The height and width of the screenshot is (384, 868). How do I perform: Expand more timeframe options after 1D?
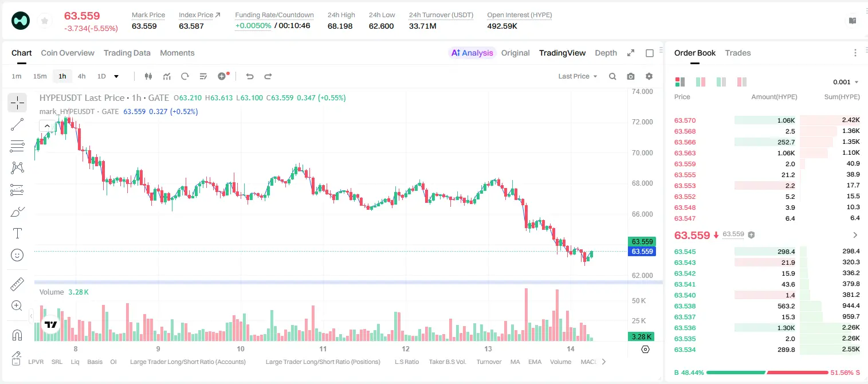click(x=116, y=76)
